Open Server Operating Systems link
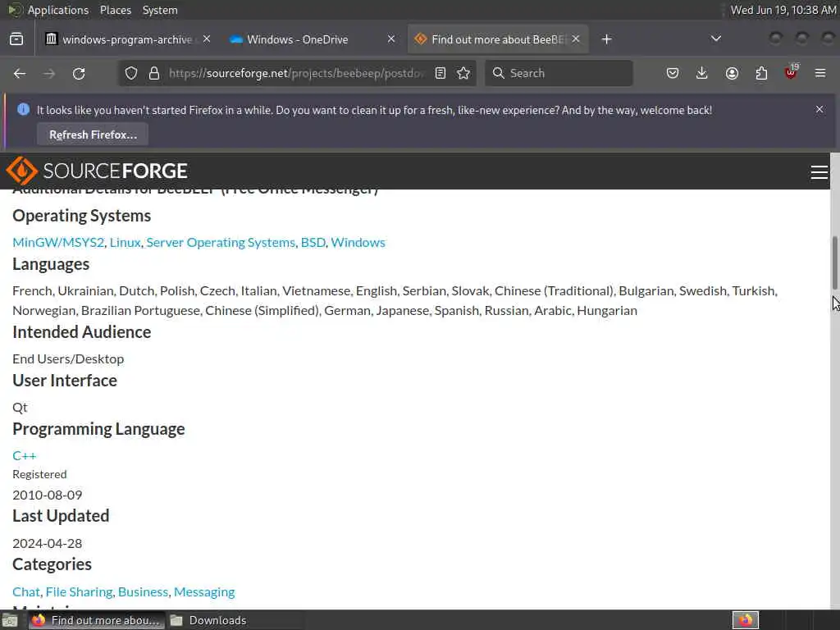The height and width of the screenshot is (630, 840). [x=221, y=243]
